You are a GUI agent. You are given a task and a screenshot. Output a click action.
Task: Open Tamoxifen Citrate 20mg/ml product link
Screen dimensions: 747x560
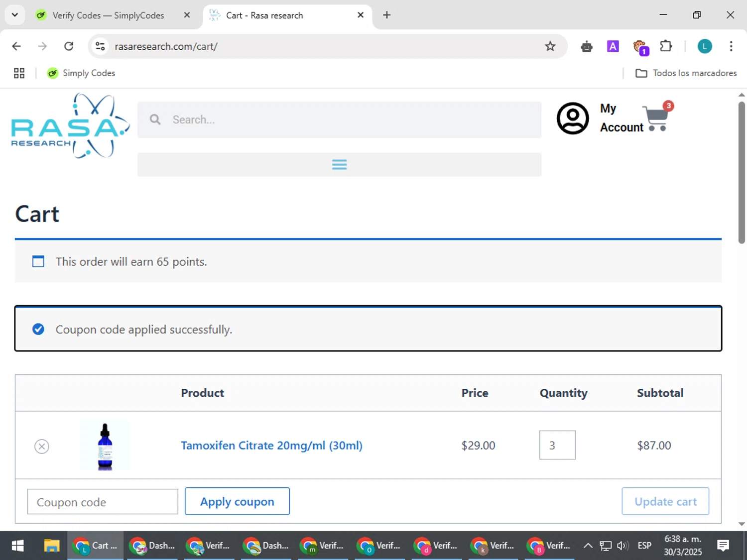pyautogui.click(x=271, y=445)
